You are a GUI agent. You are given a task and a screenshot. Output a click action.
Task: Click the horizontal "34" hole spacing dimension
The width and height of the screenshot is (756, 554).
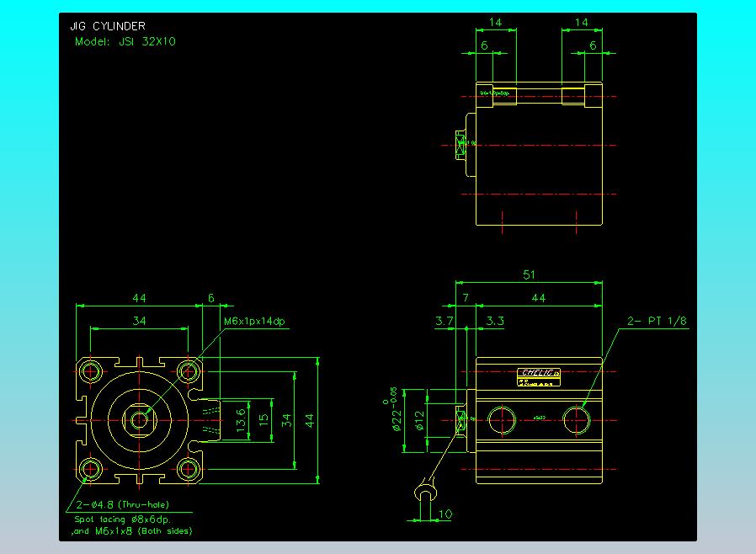[139, 321]
